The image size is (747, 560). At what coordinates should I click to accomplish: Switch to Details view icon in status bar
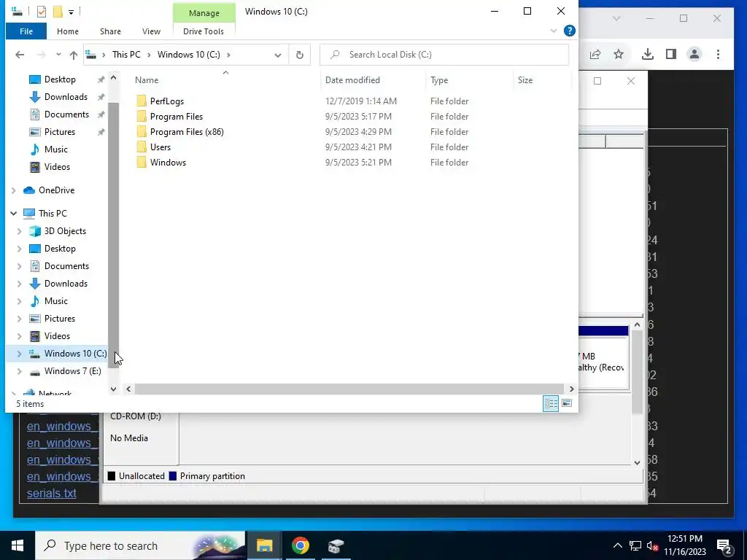click(551, 404)
